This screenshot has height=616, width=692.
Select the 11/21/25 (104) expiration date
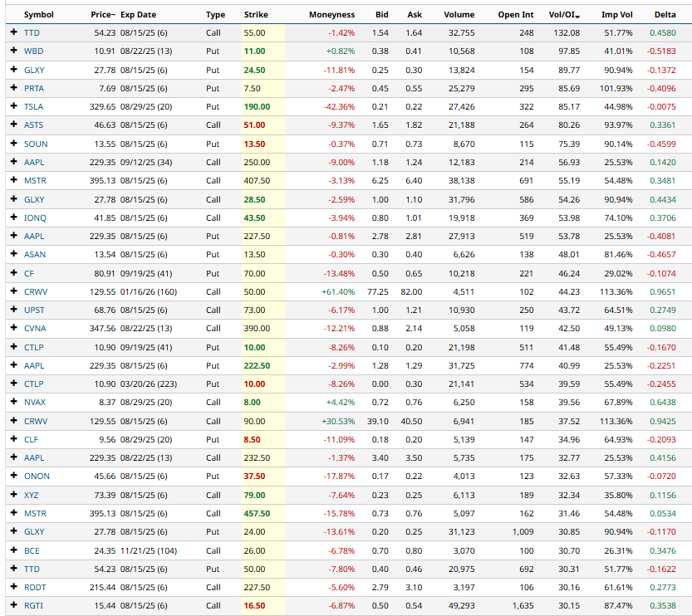[149, 550]
